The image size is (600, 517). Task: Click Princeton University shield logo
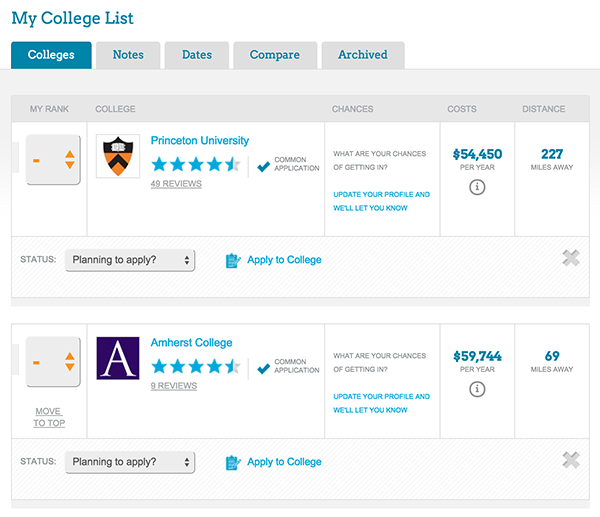pyautogui.click(x=117, y=156)
